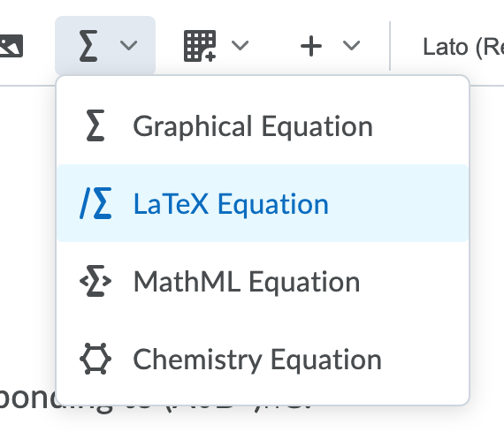Expand the table dropdown chevron
Viewport: 504px width, 447px height.
tap(241, 46)
